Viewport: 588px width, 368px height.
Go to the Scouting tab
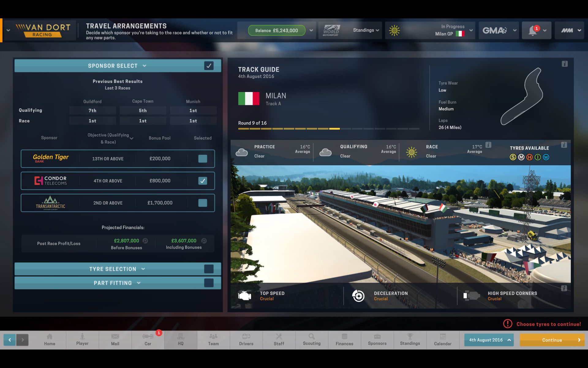[311, 339]
